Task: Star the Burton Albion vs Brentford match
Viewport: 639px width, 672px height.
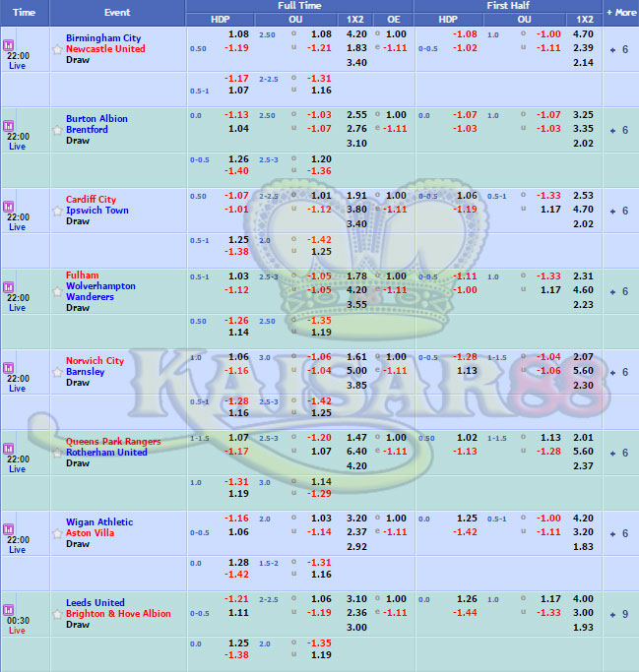Action: 57,130
